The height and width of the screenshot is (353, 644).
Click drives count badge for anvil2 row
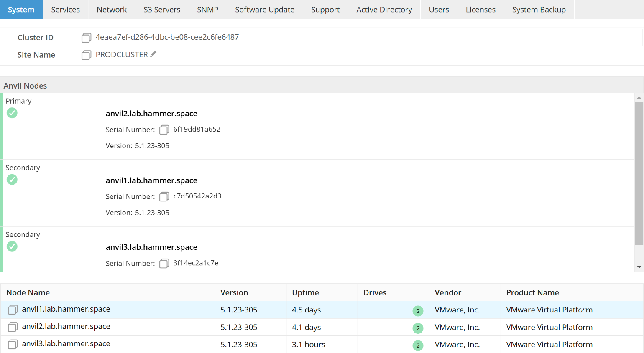[418, 328]
